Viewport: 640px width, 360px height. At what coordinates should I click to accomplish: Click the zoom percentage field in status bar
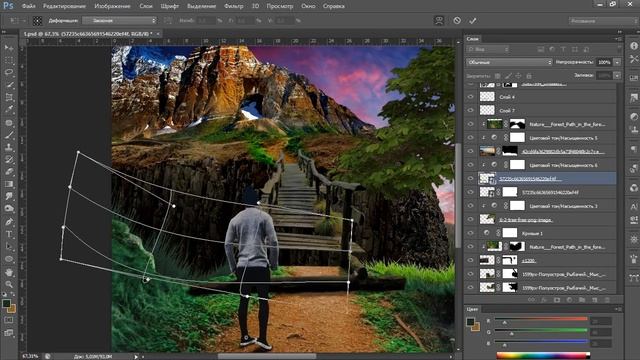pyautogui.click(x=30, y=356)
